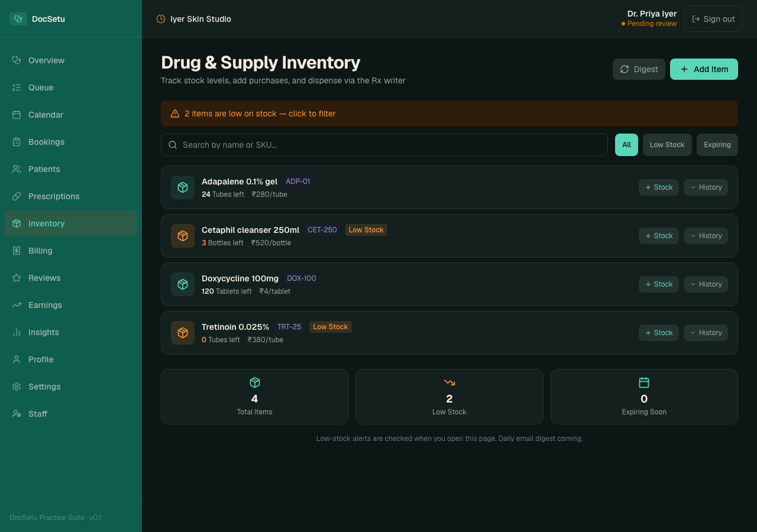Image resolution: width=757 pixels, height=532 pixels.
Task: Add stock to Adapalene 0.1% gel
Action: 659,187
